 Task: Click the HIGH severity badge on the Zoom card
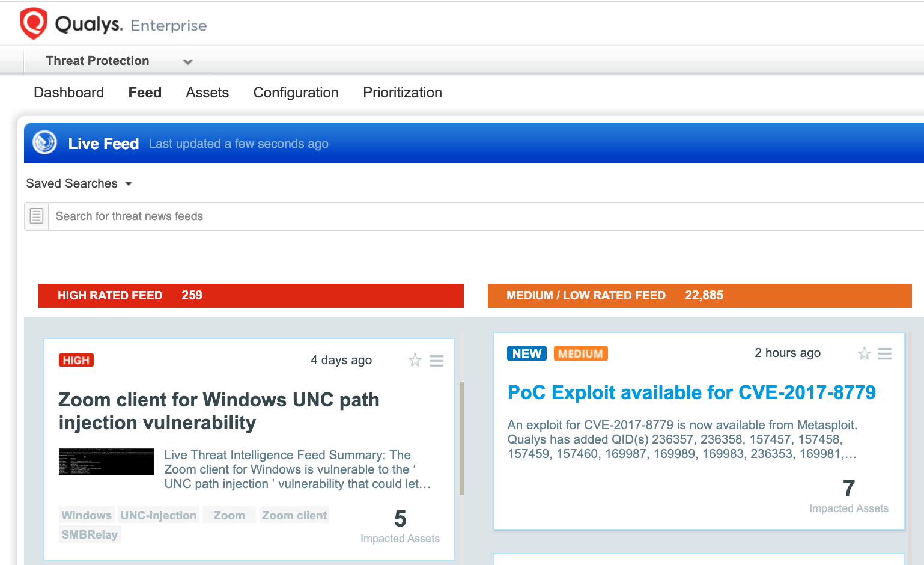point(76,359)
